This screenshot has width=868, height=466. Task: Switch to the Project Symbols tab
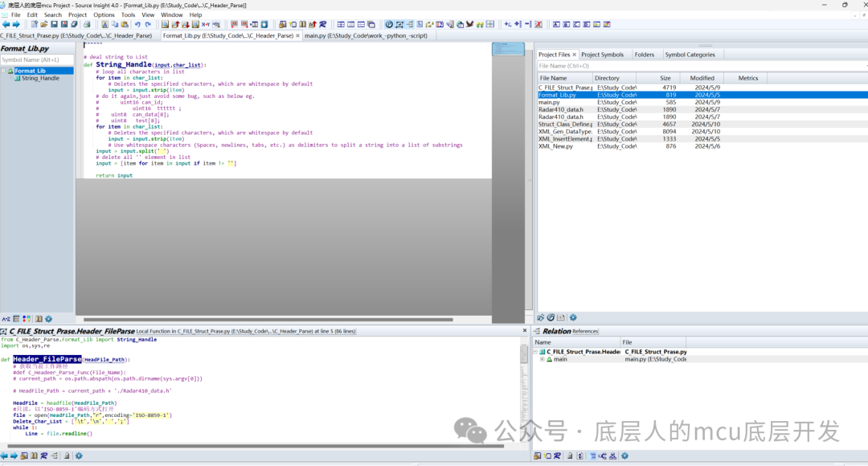point(602,55)
